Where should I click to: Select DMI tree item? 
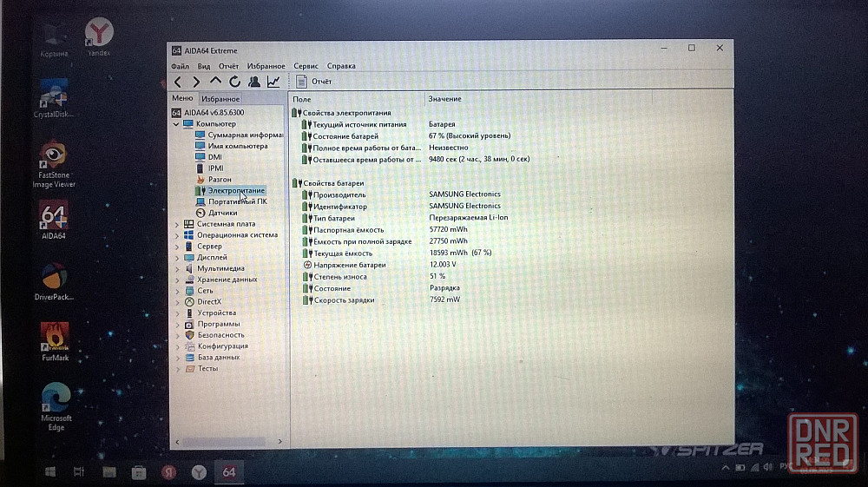click(x=208, y=157)
